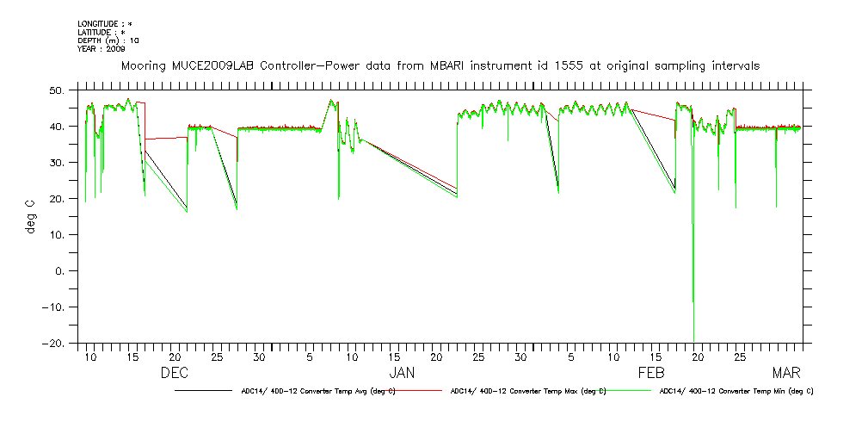Click the MAR month label
The height and width of the screenshot is (434, 868).
(786, 373)
